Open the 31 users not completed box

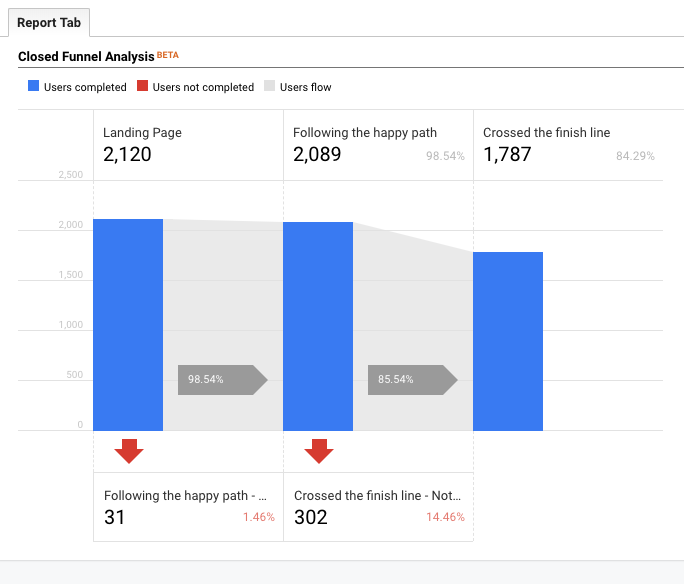tap(188, 507)
